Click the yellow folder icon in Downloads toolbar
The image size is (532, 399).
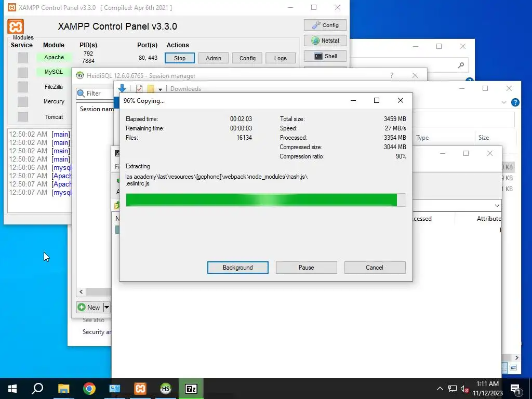[151, 88]
